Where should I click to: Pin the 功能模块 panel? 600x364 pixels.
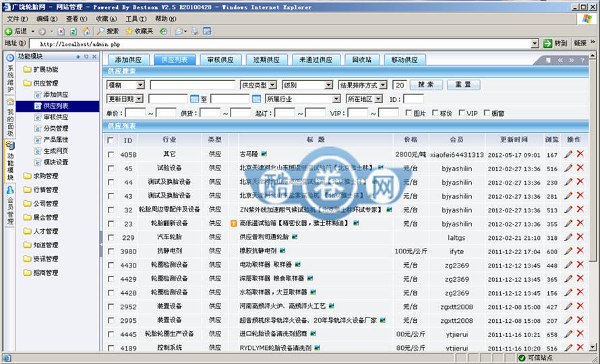(x=78, y=57)
